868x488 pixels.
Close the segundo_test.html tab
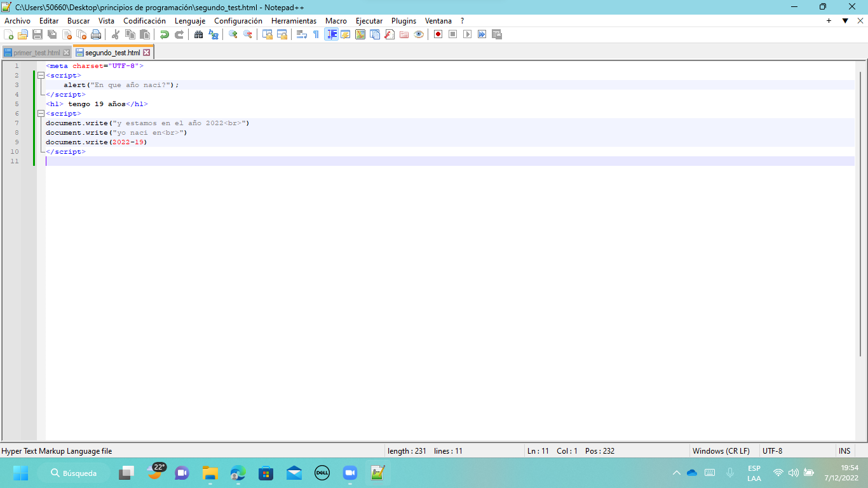pos(147,53)
